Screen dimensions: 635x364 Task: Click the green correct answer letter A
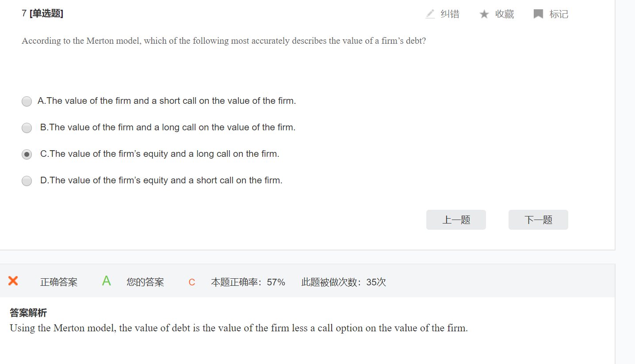(106, 281)
